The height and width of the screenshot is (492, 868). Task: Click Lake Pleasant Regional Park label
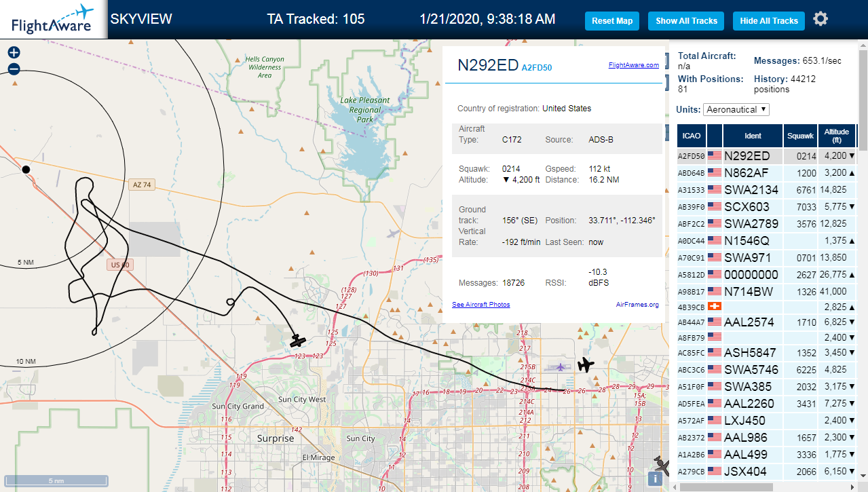[x=365, y=110]
